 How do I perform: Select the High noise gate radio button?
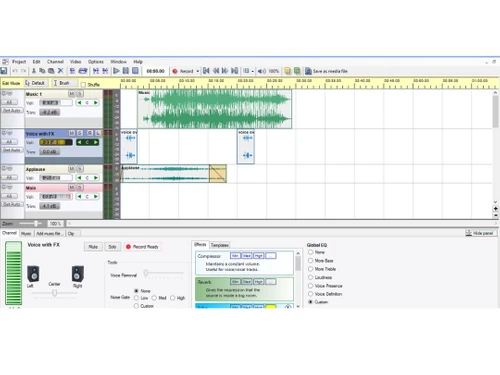(173, 298)
